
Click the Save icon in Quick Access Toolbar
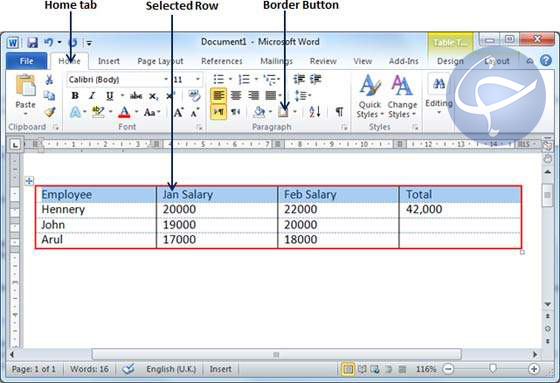pos(32,43)
